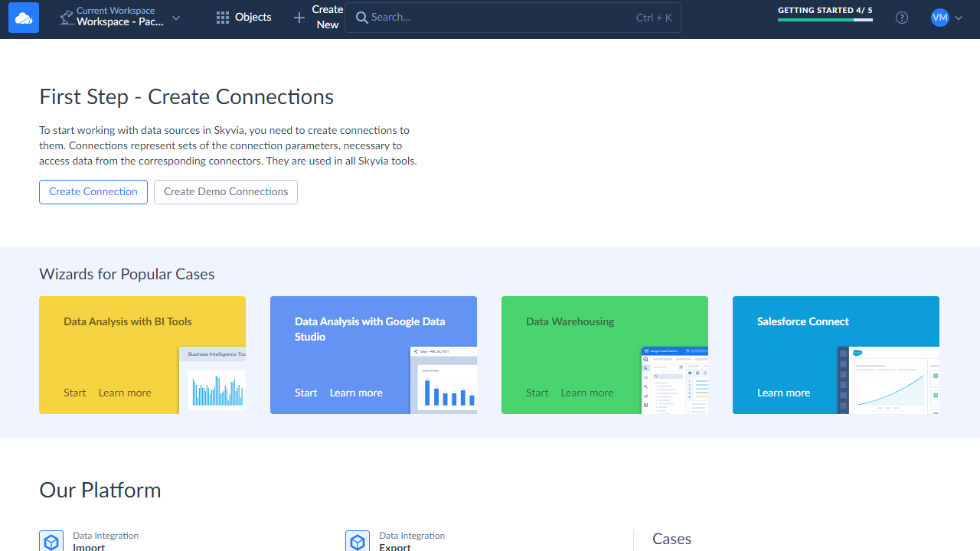Focus the Search input field
Viewport: 980px width, 551px height.
pos(498,18)
